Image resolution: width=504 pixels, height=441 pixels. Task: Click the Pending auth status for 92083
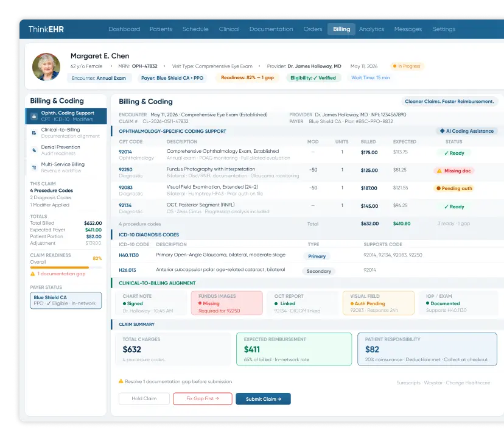(x=454, y=188)
